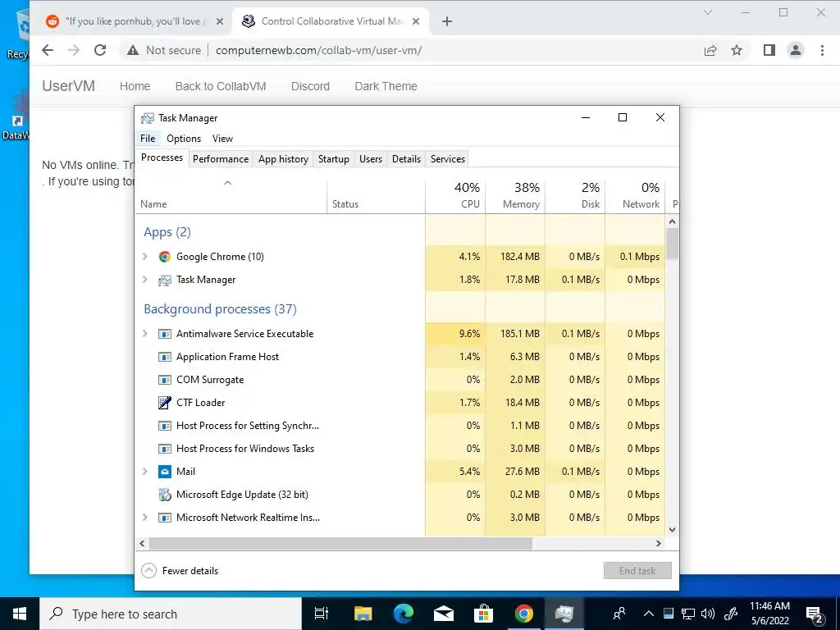Click the Home link on UserVM page
840x630 pixels.
[x=135, y=86]
